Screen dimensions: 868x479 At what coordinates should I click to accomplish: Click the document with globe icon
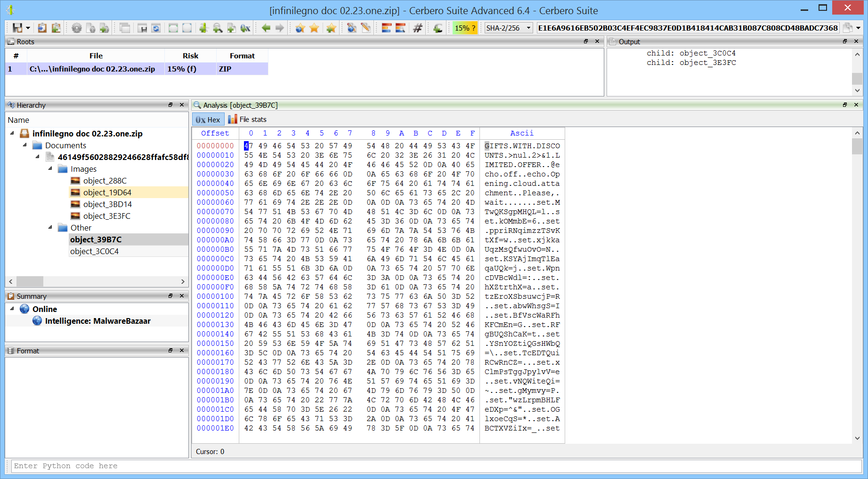(x=351, y=28)
